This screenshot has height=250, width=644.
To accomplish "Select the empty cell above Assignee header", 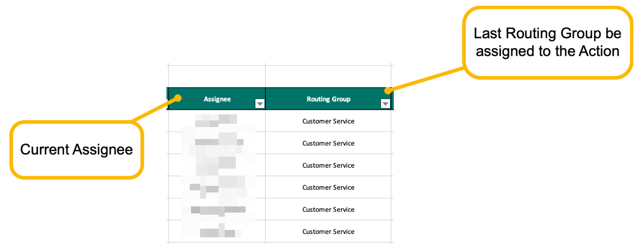I will click(x=217, y=76).
